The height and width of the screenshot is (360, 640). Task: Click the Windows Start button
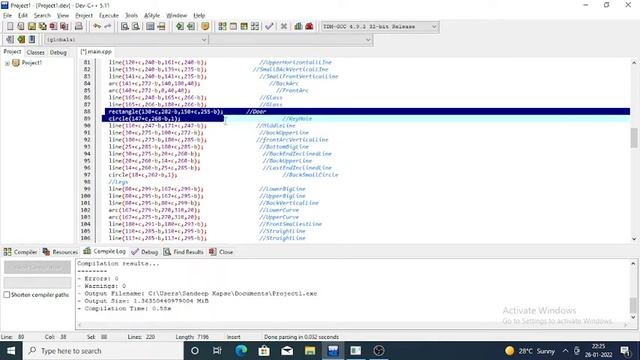point(11,351)
